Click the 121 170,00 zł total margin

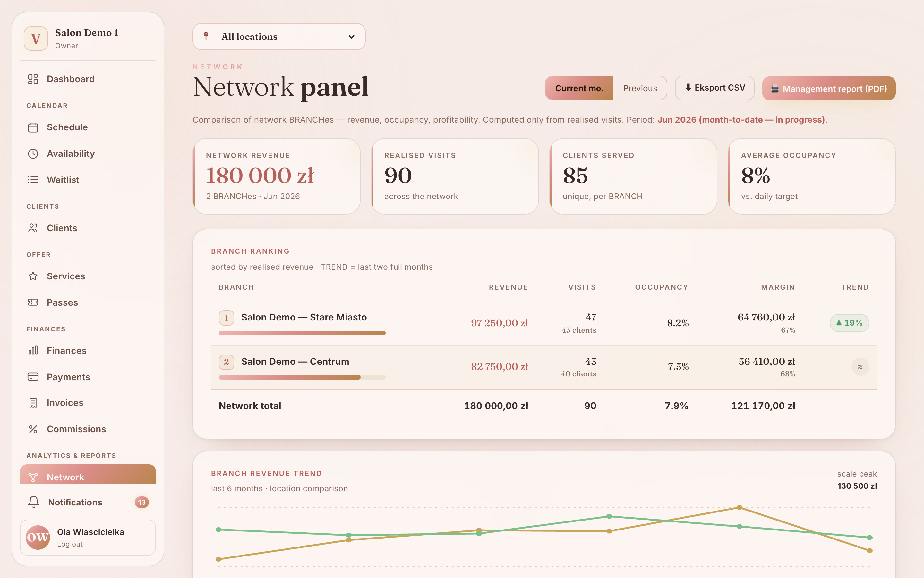click(763, 406)
